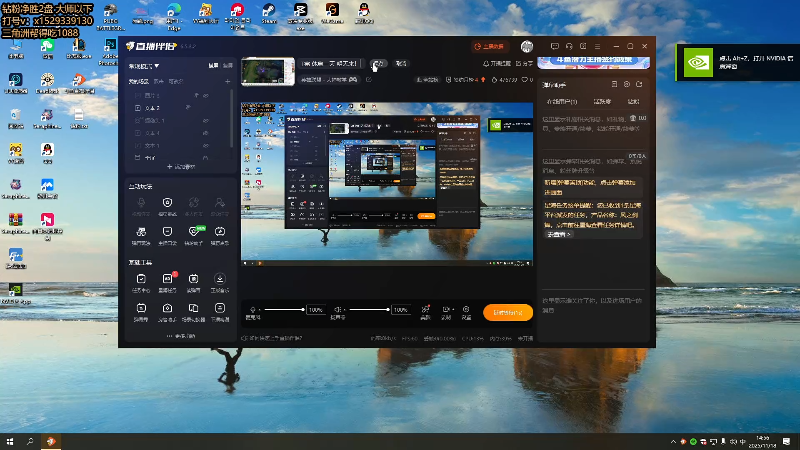The width and height of the screenshot is (800, 450).
Task: Click the stream cover thumbnail
Action: pyautogui.click(x=268, y=71)
